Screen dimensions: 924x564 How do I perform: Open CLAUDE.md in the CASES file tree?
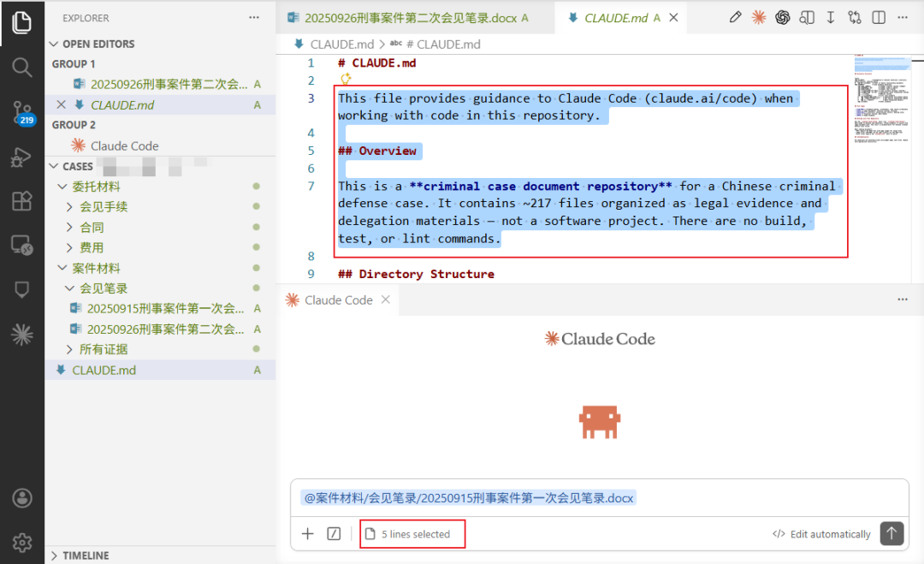pos(160,370)
